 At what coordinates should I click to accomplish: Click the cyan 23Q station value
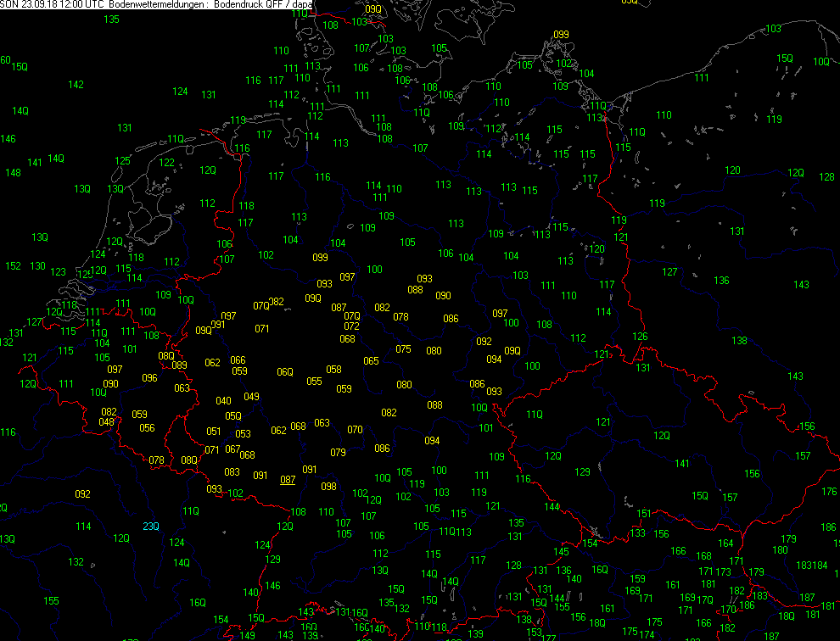pyautogui.click(x=150, y=527)
